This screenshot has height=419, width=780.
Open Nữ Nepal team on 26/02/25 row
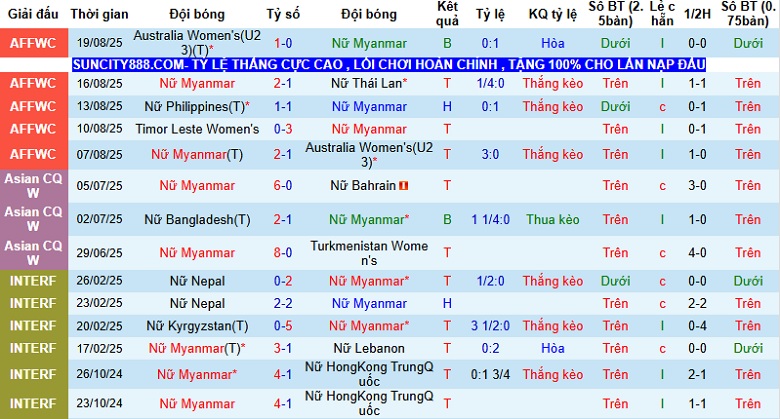[x=197, y=281]
